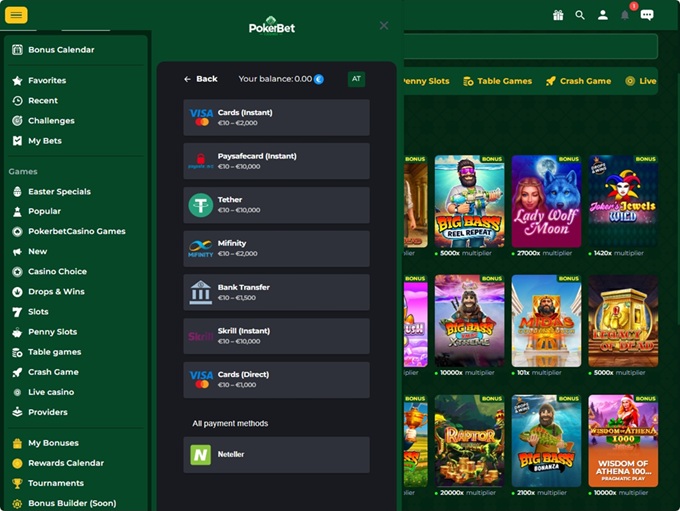Open Big Bass Reel Repeat game
The width and height of the screenshot is (680, 511).
[x=470, y=201]
